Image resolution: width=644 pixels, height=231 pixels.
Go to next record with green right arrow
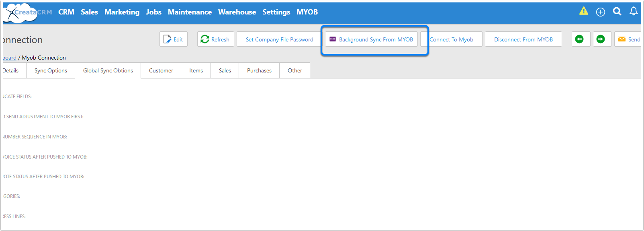click(x=602, y=39)
